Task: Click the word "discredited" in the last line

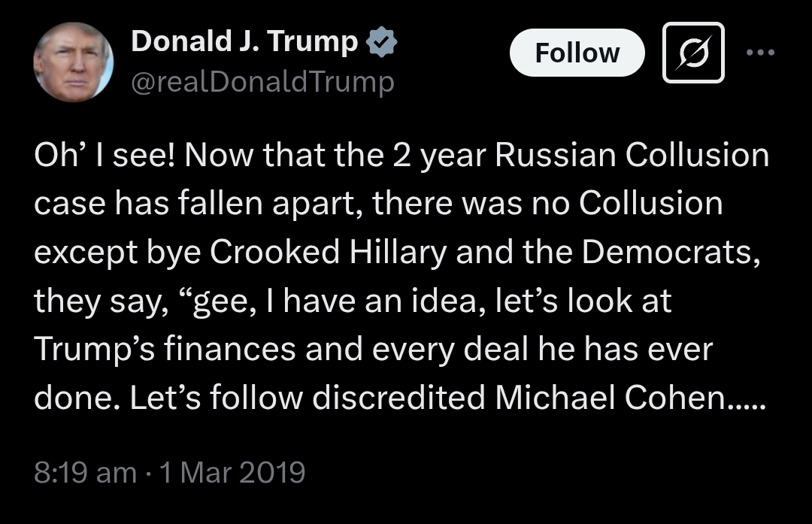Action: [x=398, y=398]
